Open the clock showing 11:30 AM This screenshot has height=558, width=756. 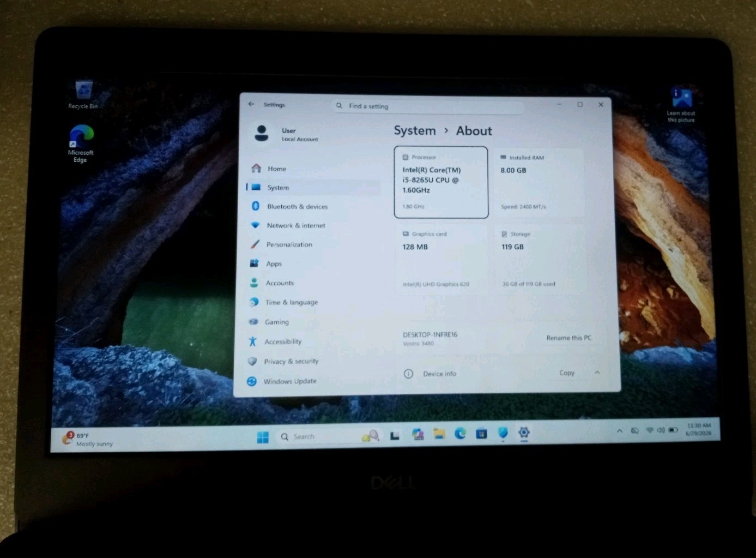click(x=698, y=429)
